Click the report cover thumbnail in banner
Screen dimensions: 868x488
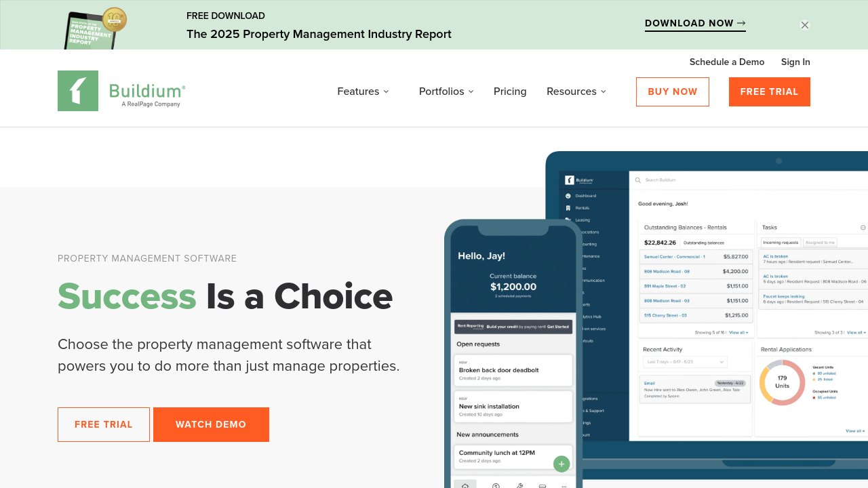pyautogui.click(x=95, y=28)
